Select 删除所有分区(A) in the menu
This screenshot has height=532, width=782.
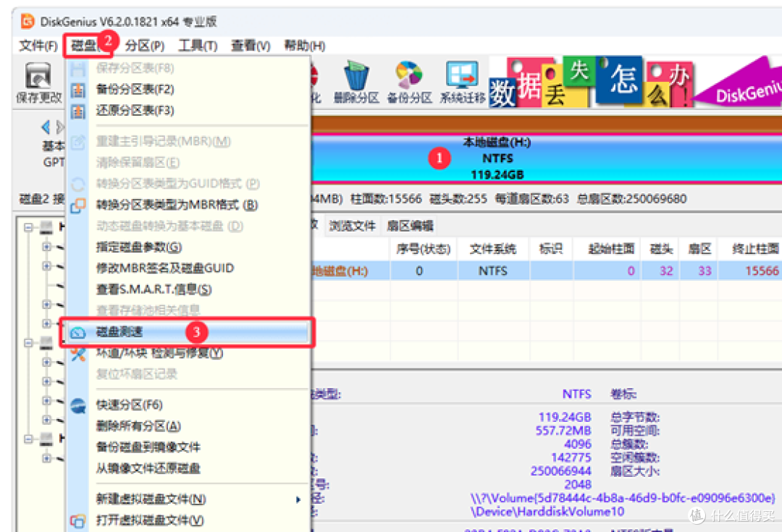(x=138, y=426)
